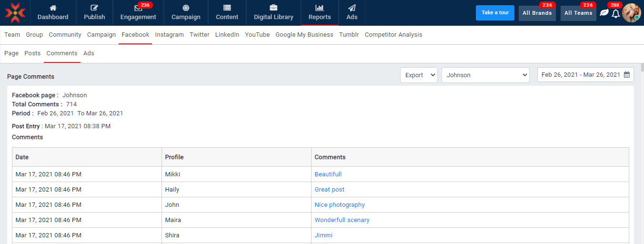
Task: Open the All Brands filter
Action: (x=537, y=13)
